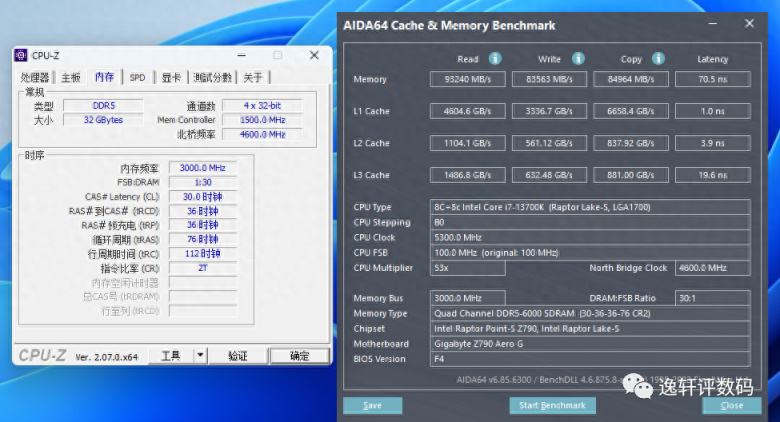The width and height of the screenshot is (780, 422).
Task: Minimize the CPU-Z window
Action: click(x=241, y=55)
